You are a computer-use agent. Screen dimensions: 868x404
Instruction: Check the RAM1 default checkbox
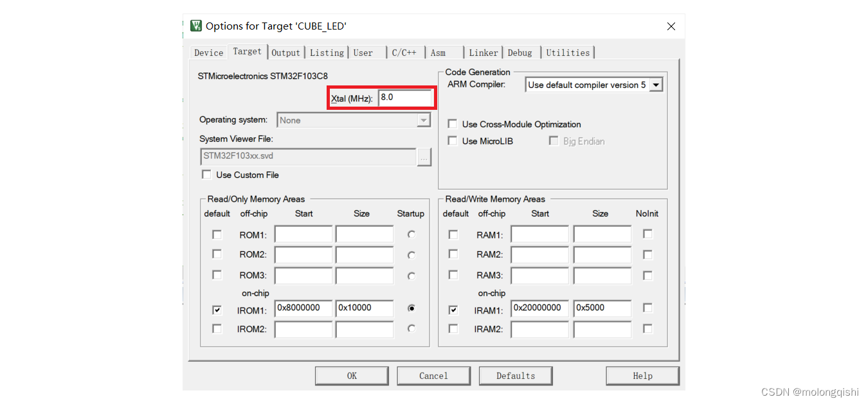(x=453, y=234)
